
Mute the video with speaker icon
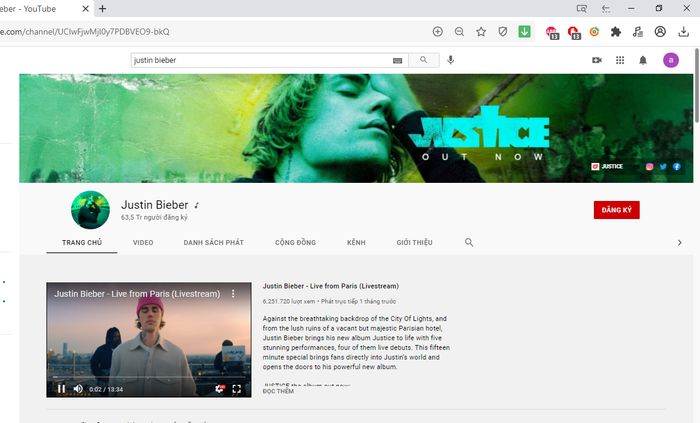78,389
